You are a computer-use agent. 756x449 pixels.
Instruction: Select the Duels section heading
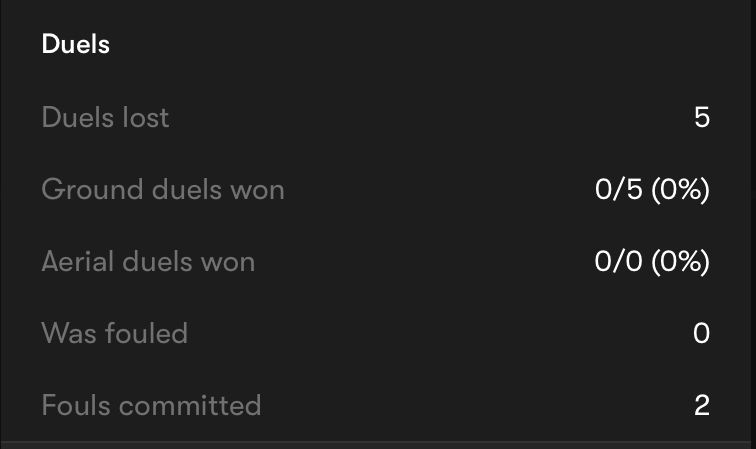76,44
